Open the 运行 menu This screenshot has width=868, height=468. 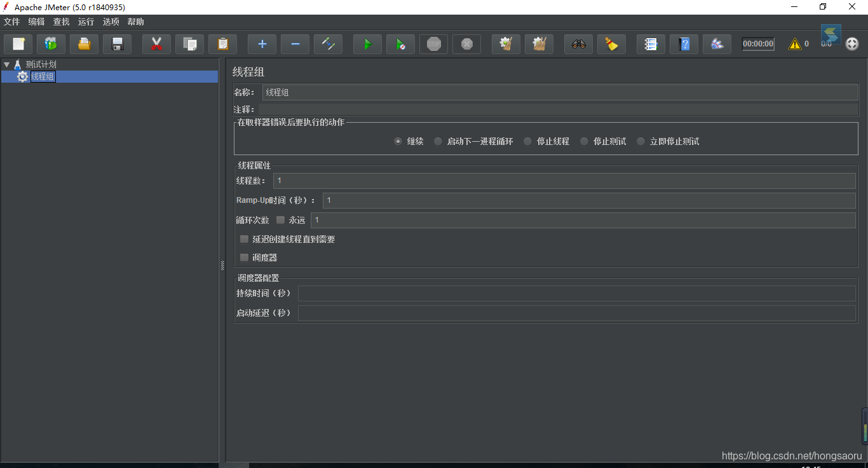[x=86, y=22]
